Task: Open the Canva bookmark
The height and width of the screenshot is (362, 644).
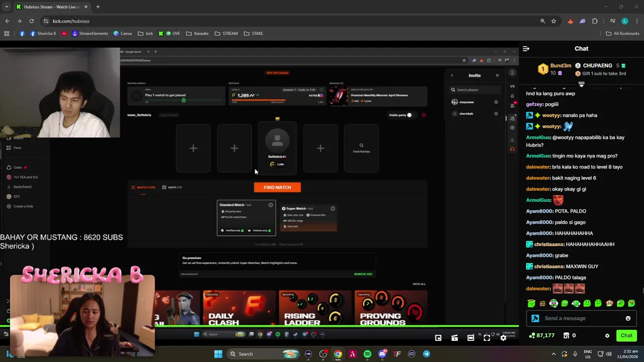Action: [x=123, y=34]
